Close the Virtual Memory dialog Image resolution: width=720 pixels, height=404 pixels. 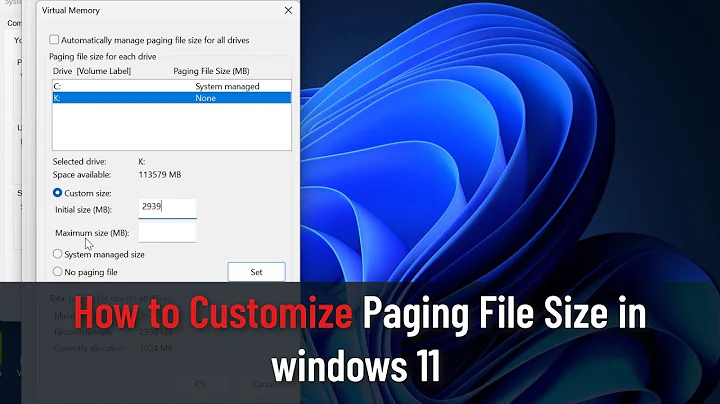pyautogui.click(x=288, y=10)
